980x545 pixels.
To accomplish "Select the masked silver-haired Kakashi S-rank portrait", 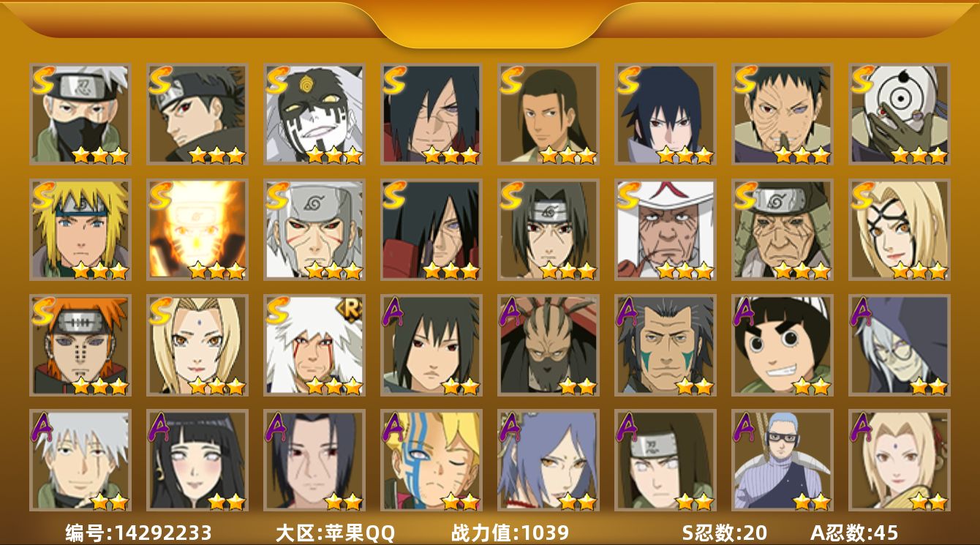I will [x=80, y=114].
